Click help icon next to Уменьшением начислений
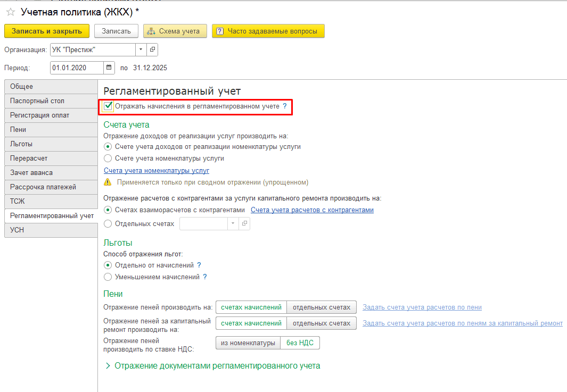 click(x=204, y=277)
